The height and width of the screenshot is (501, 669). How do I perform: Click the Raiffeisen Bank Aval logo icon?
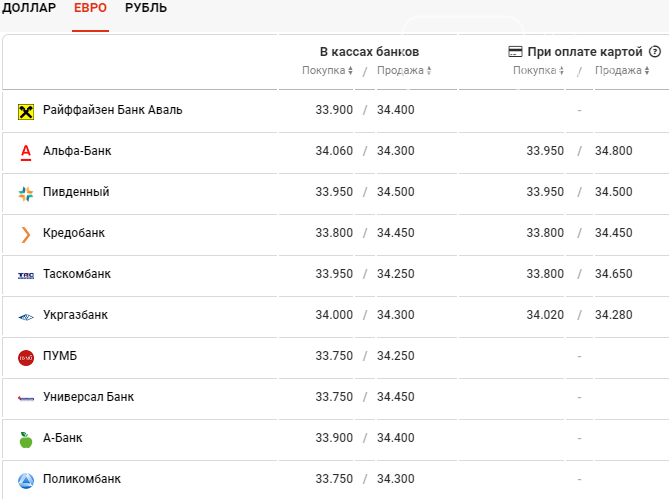click(26, 112)
